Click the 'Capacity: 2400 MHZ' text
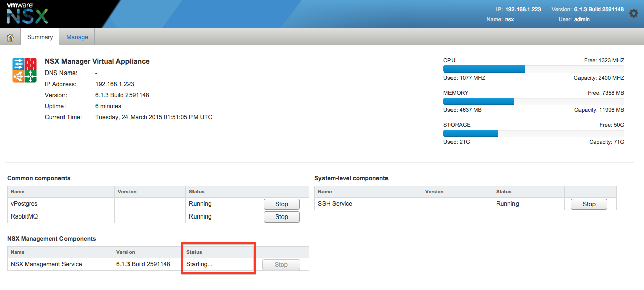The width and height of the screenshot is (644, 290). 599,78
